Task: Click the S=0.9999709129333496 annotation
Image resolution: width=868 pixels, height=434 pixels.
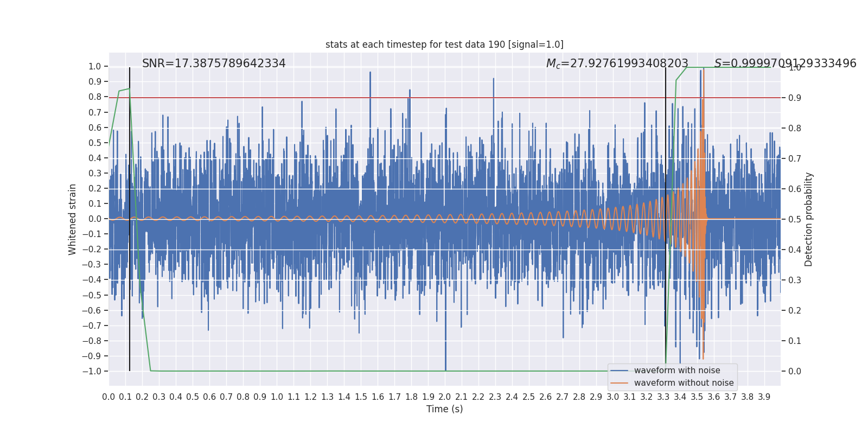Action: (785, 63)
